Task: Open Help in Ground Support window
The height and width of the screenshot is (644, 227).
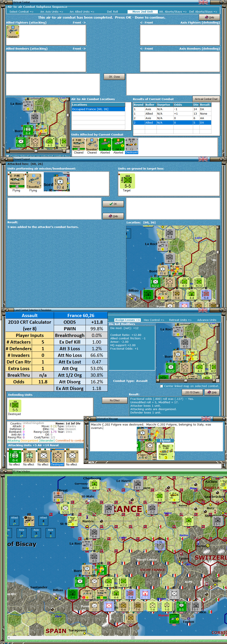Action: coord(113,216)
